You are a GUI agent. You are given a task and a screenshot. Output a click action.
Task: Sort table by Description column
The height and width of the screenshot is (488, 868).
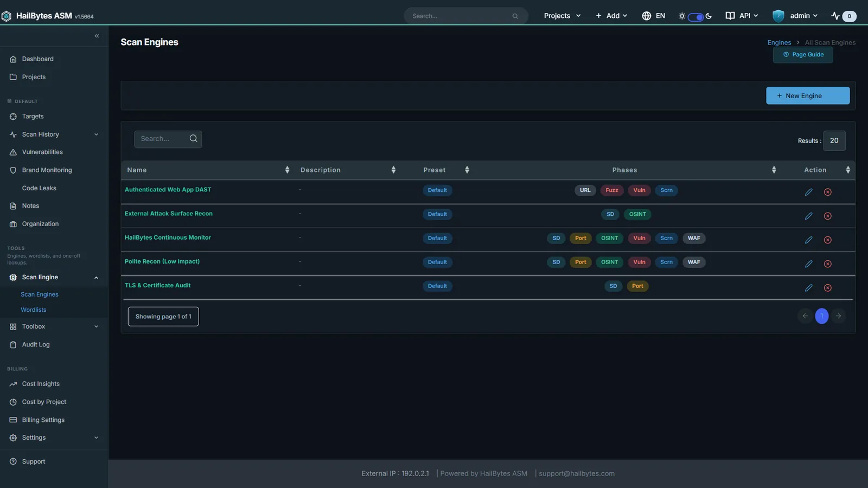tap(393, 170)
